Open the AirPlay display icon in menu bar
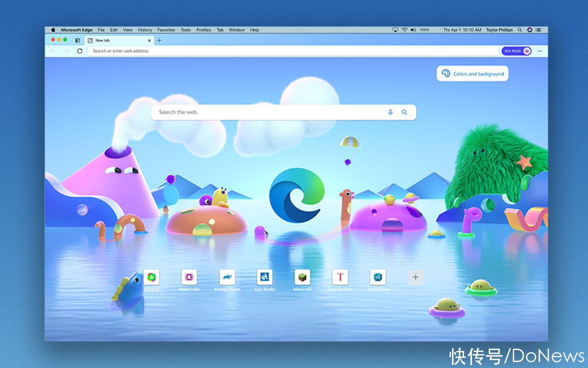The width and height of the screenshot is (588, 368). 396,30
